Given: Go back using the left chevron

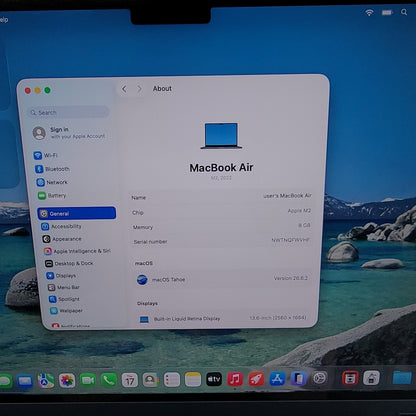Looking at the screenshot, I should click(x=124, y=89).
